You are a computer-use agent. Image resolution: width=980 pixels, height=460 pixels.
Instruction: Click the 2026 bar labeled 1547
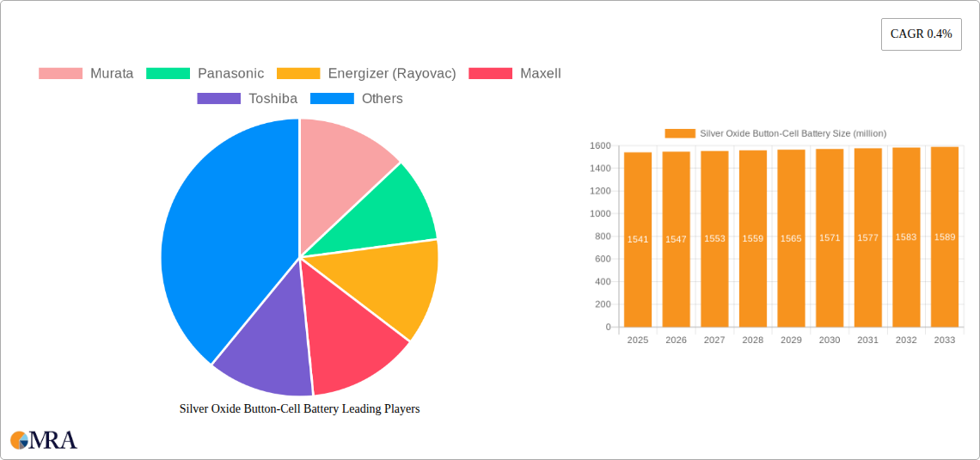[676, 239]
